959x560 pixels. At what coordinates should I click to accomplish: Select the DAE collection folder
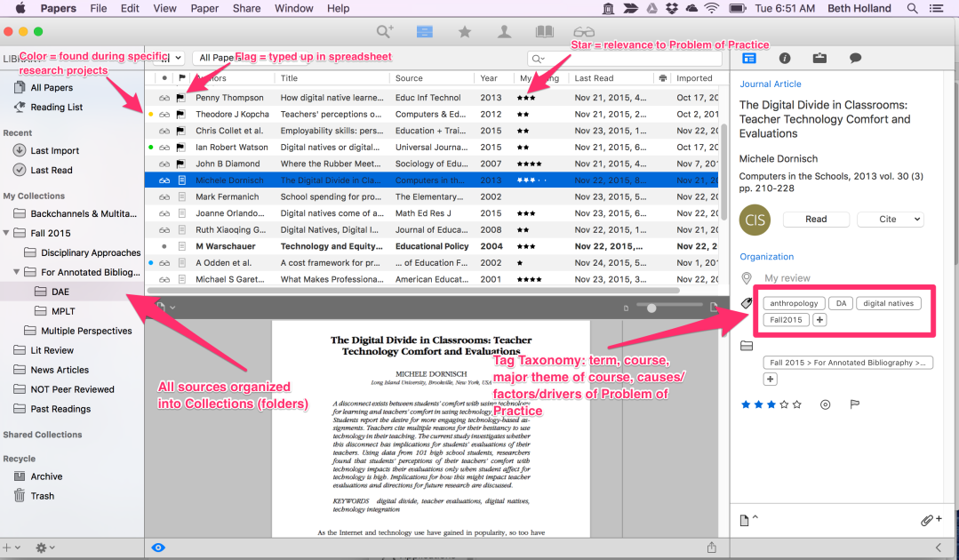[60, 292]
